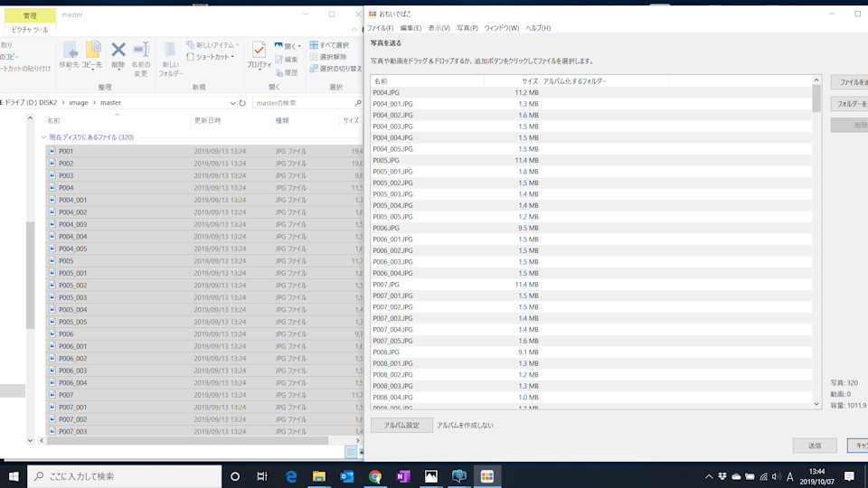Image resolution: width=868 pixels, height=488 pixels.
Task: Click the 送信 send button
Action: click(815, 446)
